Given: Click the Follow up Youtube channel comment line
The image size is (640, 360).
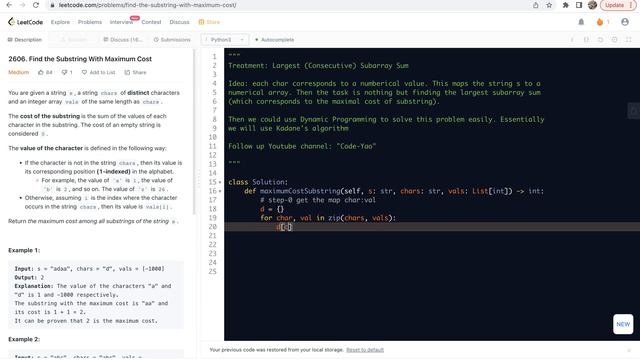Looking at the screenshot, I should point(302,146).
